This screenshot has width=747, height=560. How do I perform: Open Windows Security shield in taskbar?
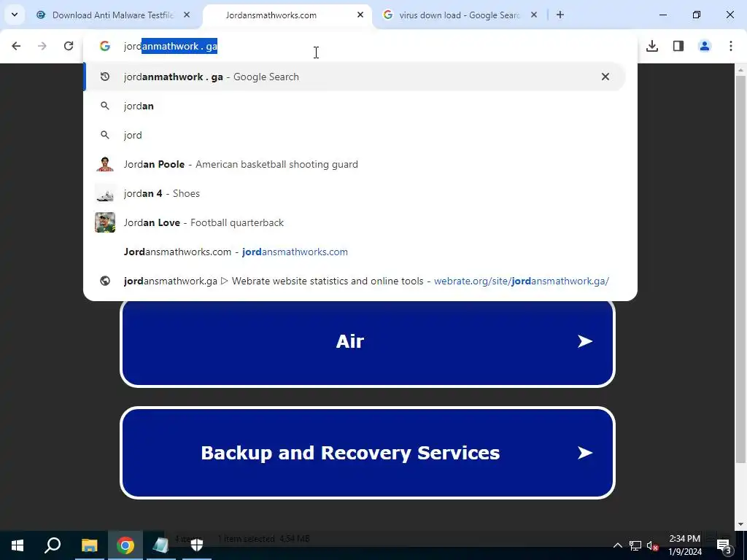point(197,545)
